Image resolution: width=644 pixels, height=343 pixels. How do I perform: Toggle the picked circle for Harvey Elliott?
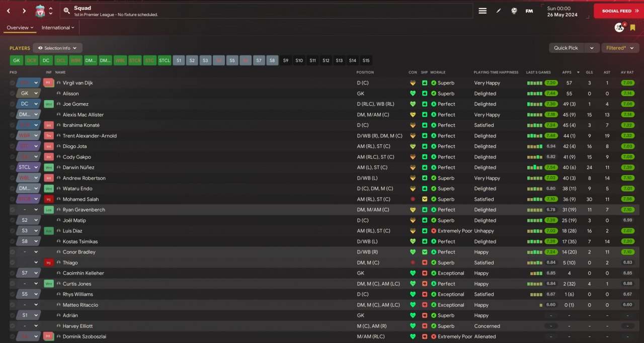coord(13,326)
